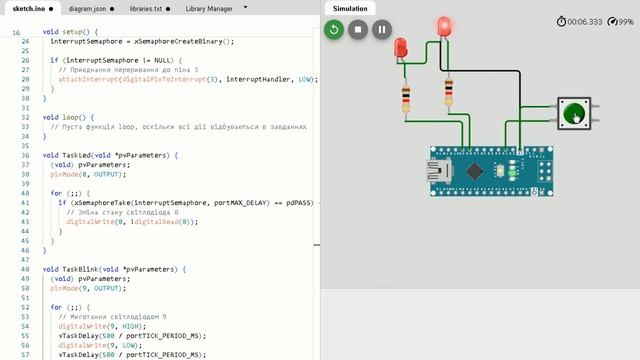Place cursor on pinMode(8, OUTPUT) line
Image resolution: width=640 pixels, height=360 pixels.
click(x=88, y=174)
